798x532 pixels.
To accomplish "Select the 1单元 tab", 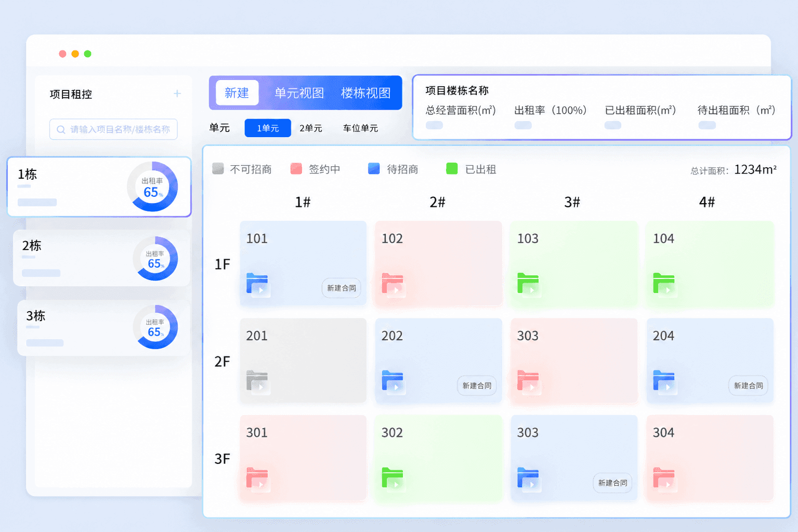I will 268,128.
